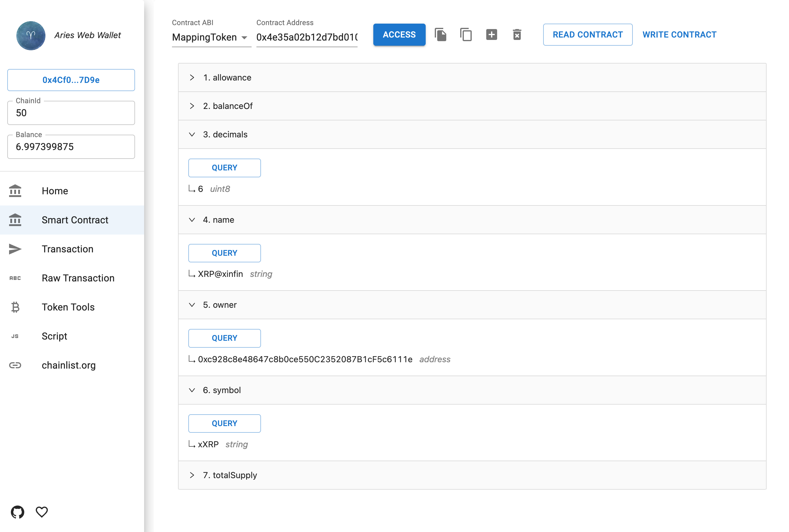Switch to the Read Contract tab

(x=587, y=34)
